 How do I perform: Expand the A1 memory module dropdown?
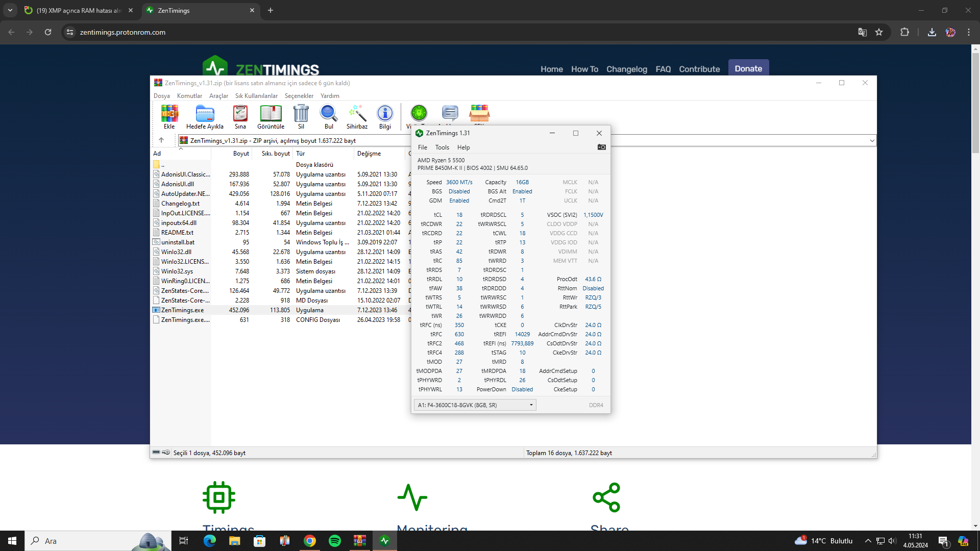pyautogui.click(x=531, y=405)
